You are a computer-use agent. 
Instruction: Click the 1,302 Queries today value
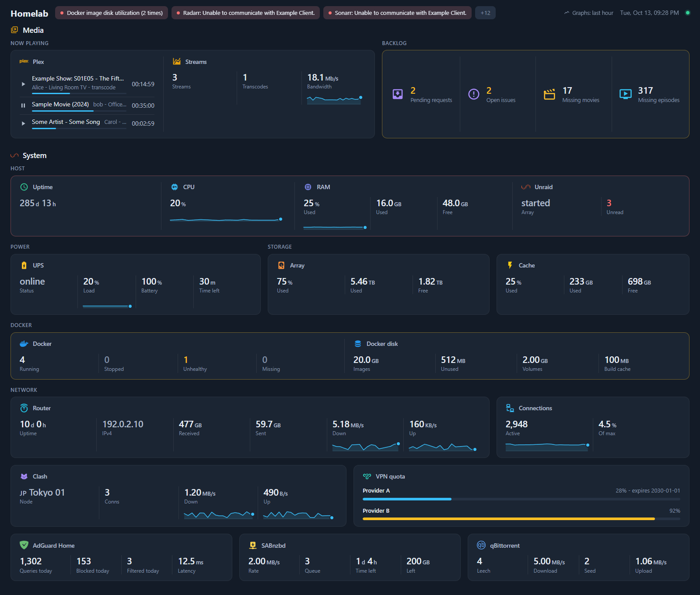coord(31,561)
